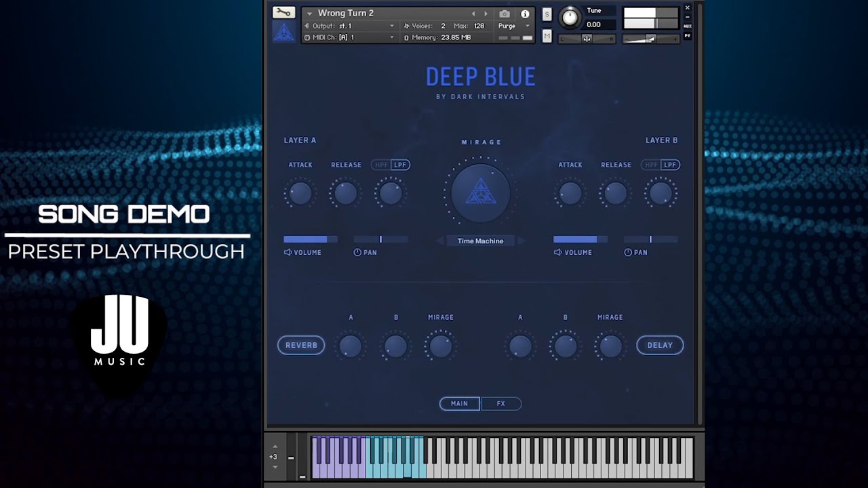Click the Tune knob in header
The width and height of the screenshot is (868, 488).
pos(571,18)
